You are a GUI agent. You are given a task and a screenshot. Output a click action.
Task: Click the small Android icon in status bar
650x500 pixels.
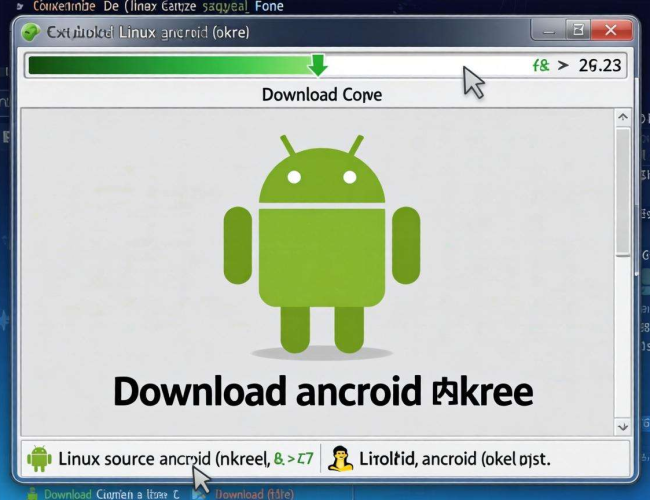tap(39, 459)
